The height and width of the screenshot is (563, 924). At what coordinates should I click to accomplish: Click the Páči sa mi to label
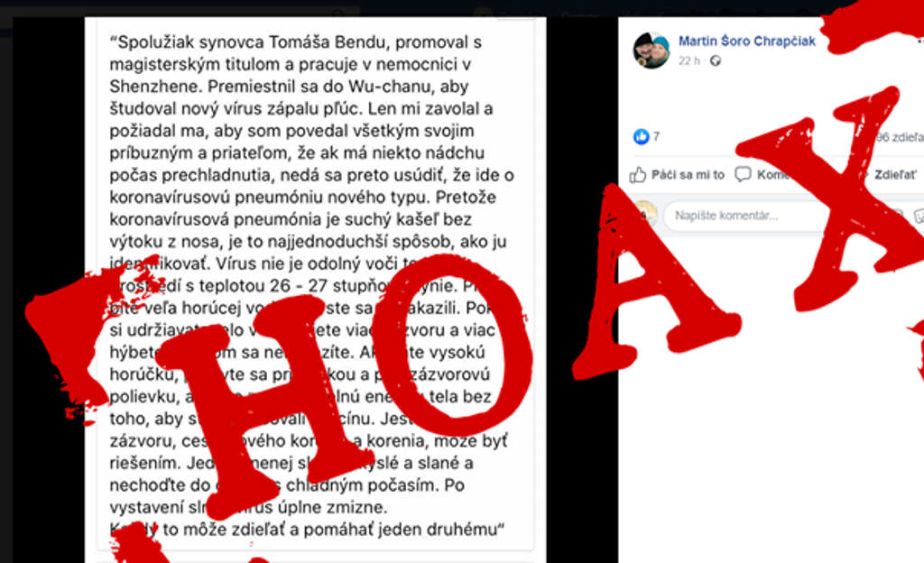pyautogui.click(x=688, y=174)
